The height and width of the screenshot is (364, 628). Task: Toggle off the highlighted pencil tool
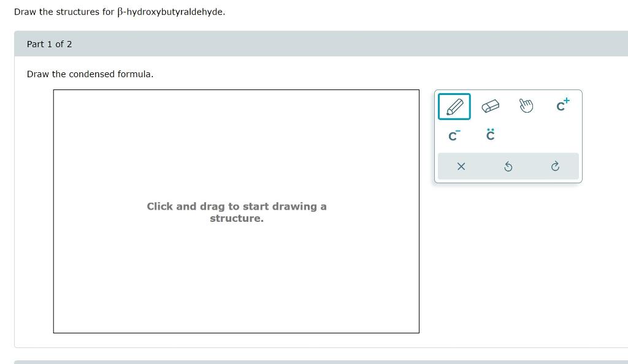tap(454, 106)
